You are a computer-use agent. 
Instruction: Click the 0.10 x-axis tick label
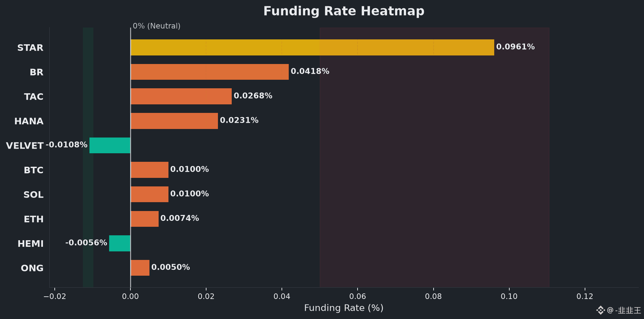tap(509, 297)
